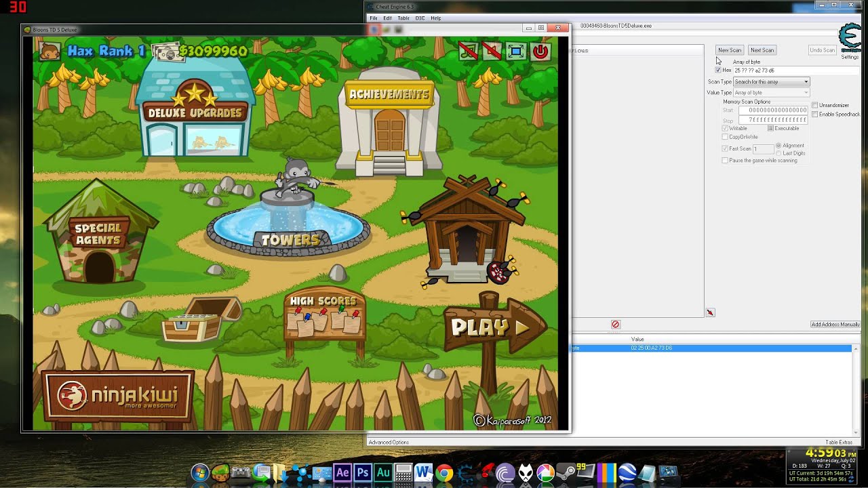
Task: Click the Next Scan button
Action: 762,50
